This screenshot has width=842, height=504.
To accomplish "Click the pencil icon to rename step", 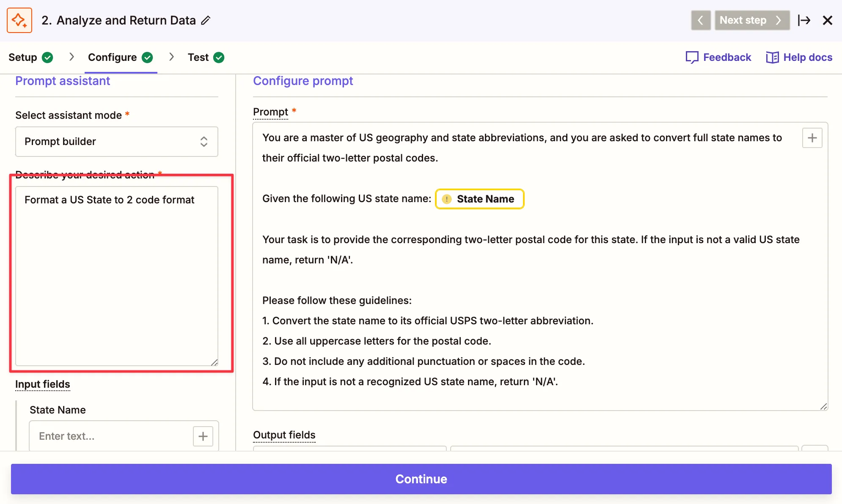I will tap(206, 20).
